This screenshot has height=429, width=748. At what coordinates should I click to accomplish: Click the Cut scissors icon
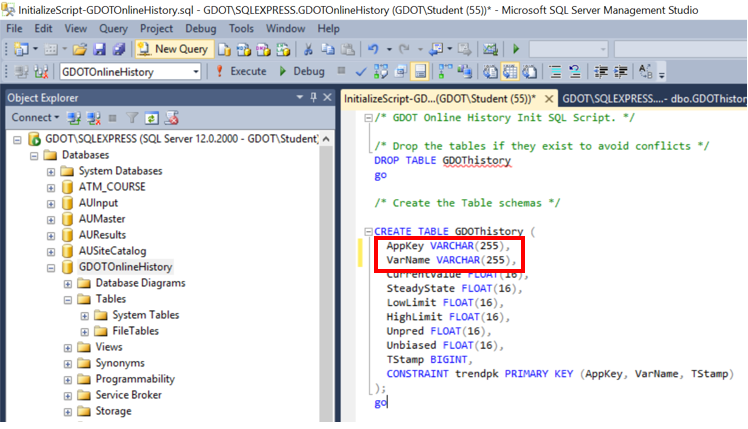[x=308, y=49]
